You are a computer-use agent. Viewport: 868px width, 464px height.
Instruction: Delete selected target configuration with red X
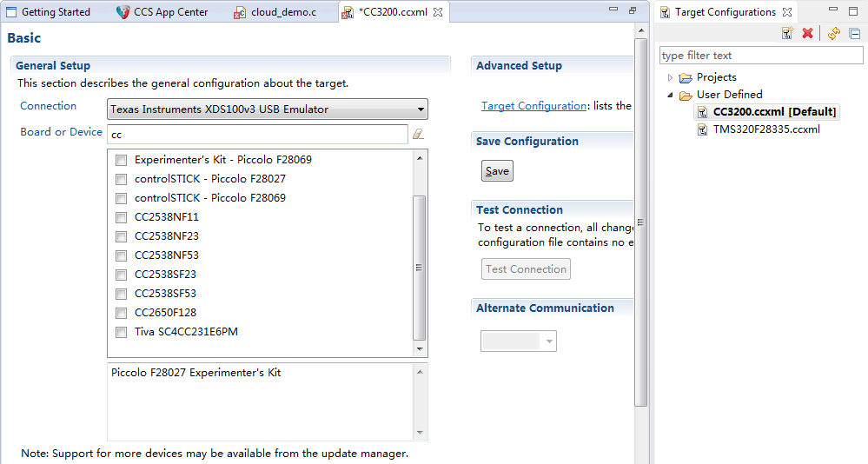807,33
